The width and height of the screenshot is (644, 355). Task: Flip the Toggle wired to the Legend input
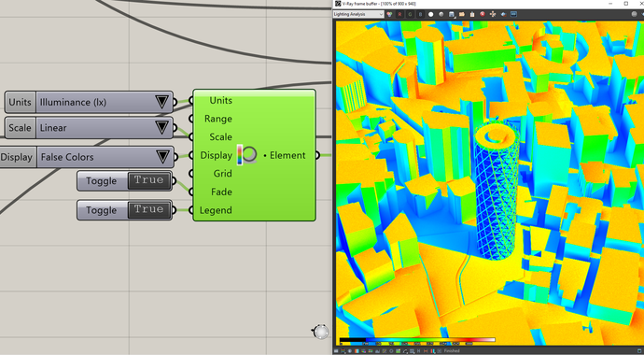click(149, 210)
